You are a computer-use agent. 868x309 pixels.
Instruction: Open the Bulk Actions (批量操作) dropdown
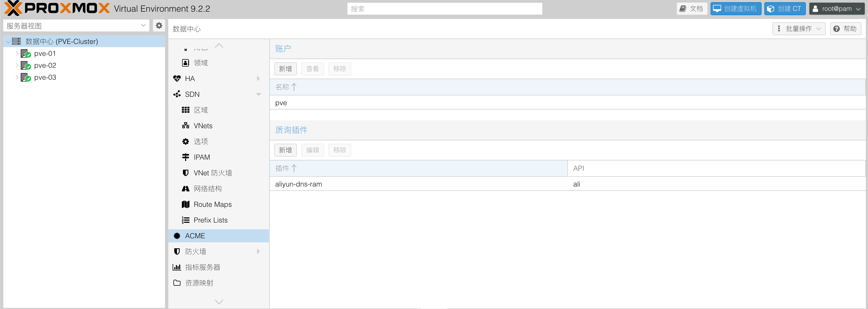[799, 29]
